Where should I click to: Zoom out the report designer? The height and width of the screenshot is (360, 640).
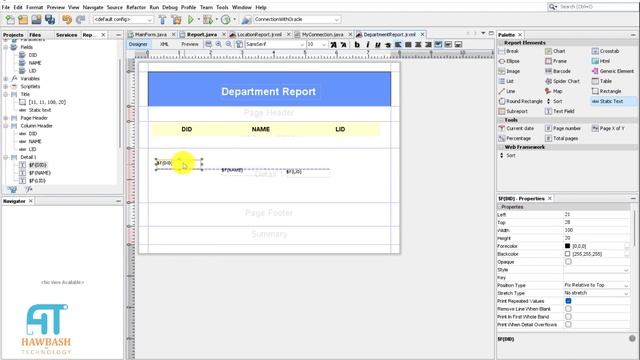coord(229,44)
